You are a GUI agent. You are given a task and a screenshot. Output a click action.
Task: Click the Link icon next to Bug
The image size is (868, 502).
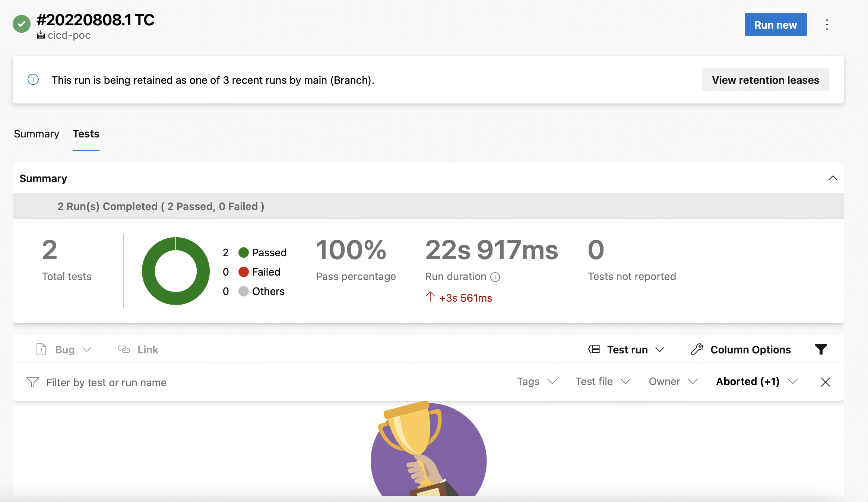(124, 349)
